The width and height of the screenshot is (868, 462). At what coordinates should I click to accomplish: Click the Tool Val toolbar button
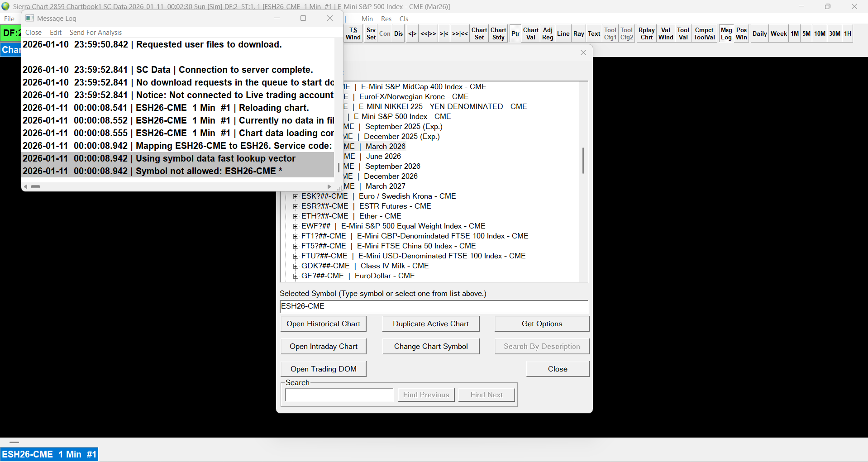(x=683, y=33)
